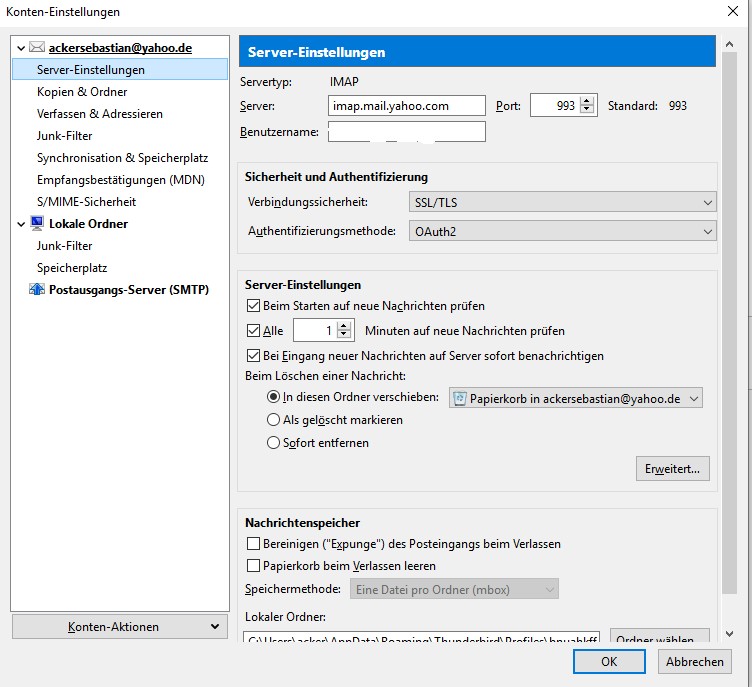Open the account's Junk-Filter settings

(x=64, y=136)
